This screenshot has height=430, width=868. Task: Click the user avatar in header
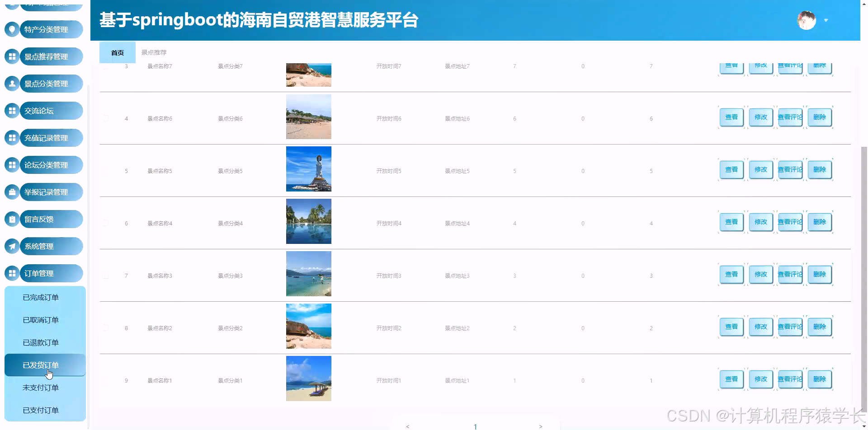(x=807, y=20)
